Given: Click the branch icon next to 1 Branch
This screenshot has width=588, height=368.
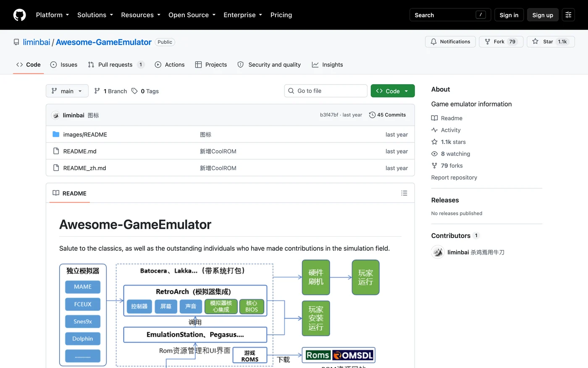Looking at the screenshot, I should (97, 91).
